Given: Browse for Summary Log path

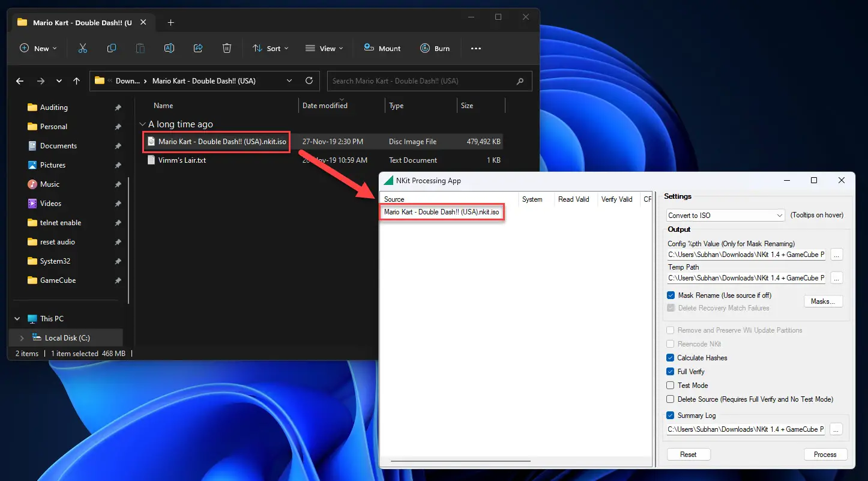Looking at the screenshot, I should (837, 429).
